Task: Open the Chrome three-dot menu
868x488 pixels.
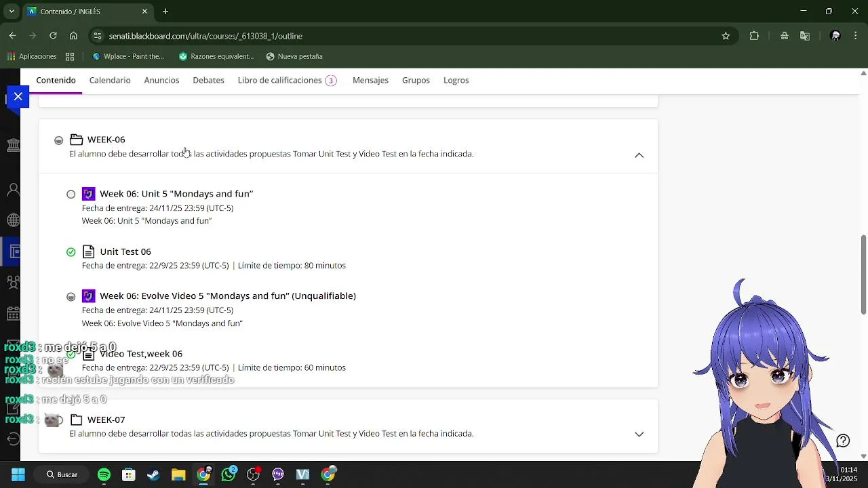Action: click(856, 36)
